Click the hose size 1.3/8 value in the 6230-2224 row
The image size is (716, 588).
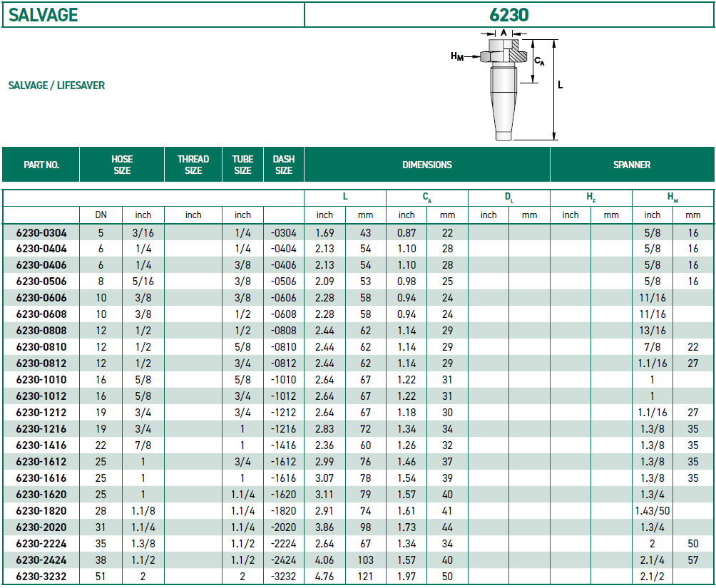pyautogui.click(x=143, y=545)
